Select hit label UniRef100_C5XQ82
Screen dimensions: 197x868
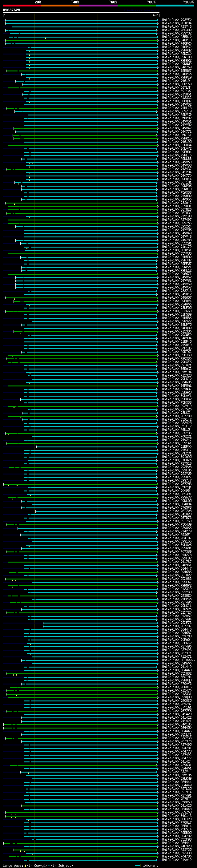click(176, 674)
